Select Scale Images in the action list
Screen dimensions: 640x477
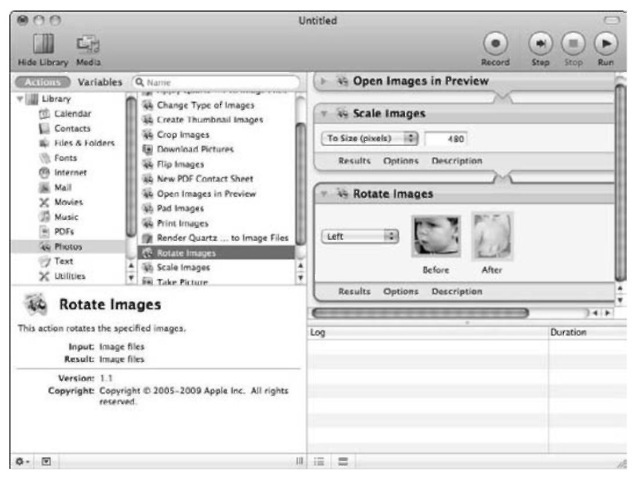[176, 268]
